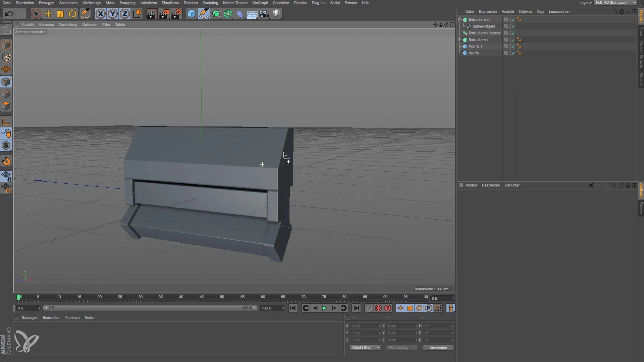Image resolution: width=644 pixels, height=362 pixels.
Task: Click frame 50 on the timeline ruler
Action: click(222, 297)
